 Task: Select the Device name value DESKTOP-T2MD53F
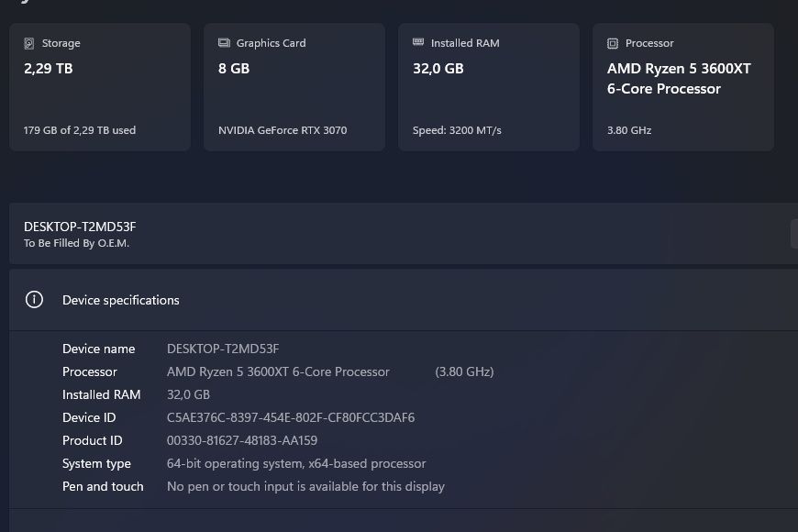[223, 349]
